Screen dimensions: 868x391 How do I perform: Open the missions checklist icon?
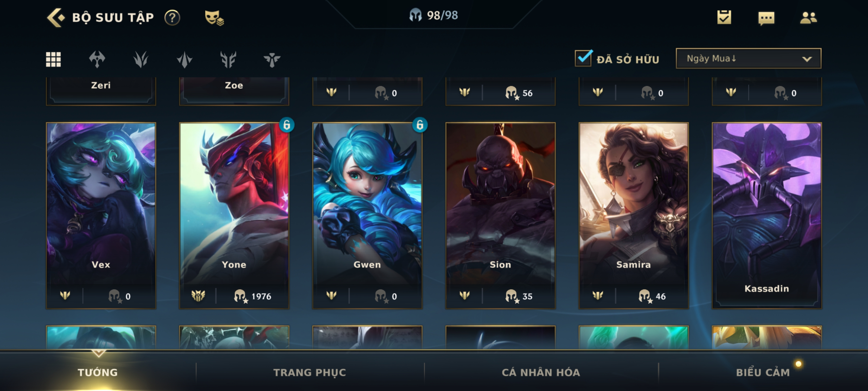(724, 17)
